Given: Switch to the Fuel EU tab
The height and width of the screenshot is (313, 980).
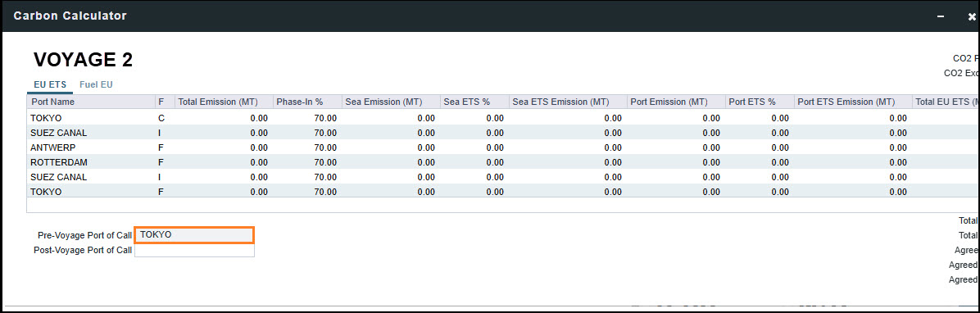Looking at the screenshot, I should point(96,84).
